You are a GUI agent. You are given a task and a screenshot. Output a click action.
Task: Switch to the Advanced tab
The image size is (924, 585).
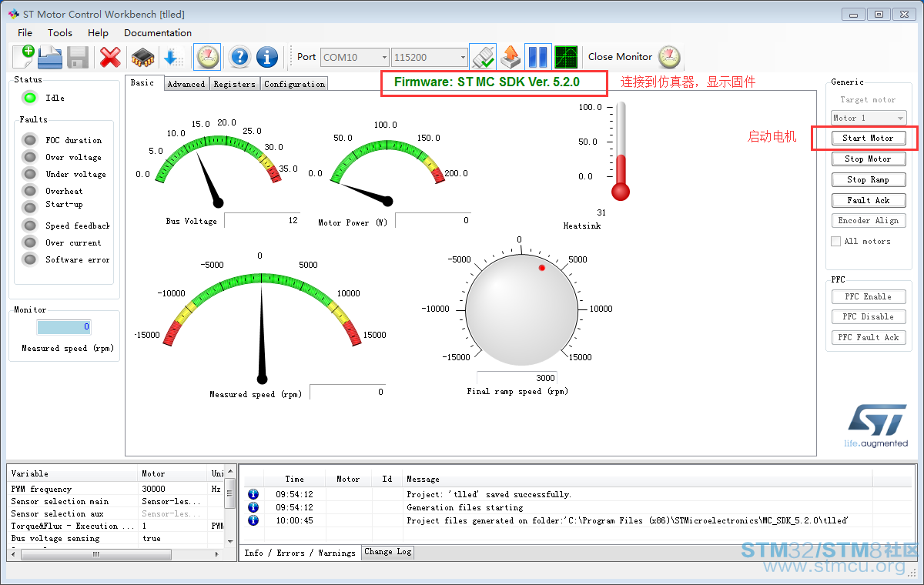pyautogui.click(x=186, y=84)
